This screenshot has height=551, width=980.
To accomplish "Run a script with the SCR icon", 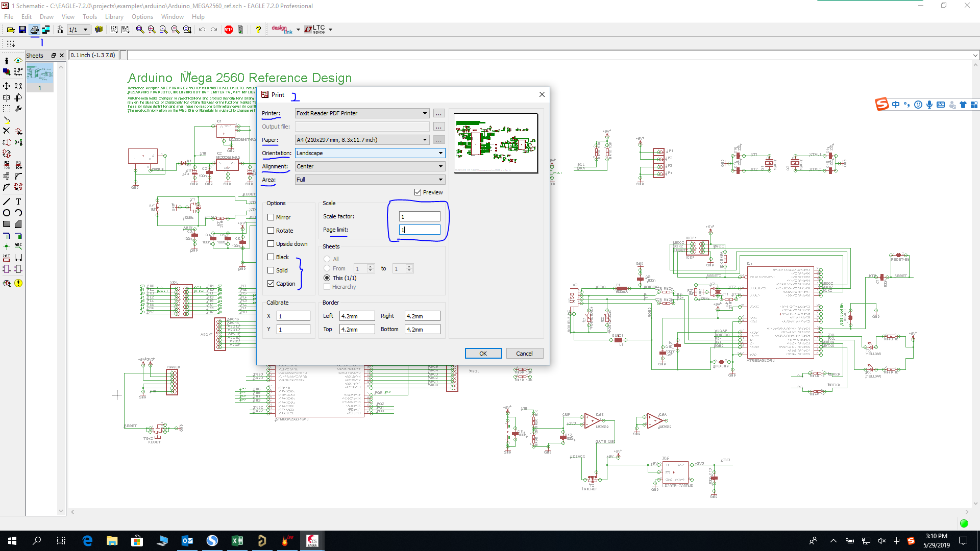I will pos(113,30).
